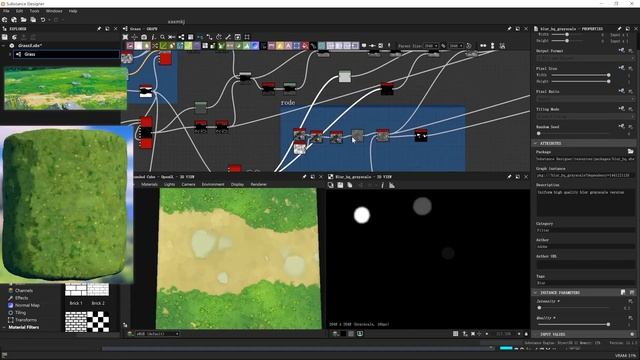Select Channels in the library list
The width and height of the screenshot is (640, 360).
(24, 291)
